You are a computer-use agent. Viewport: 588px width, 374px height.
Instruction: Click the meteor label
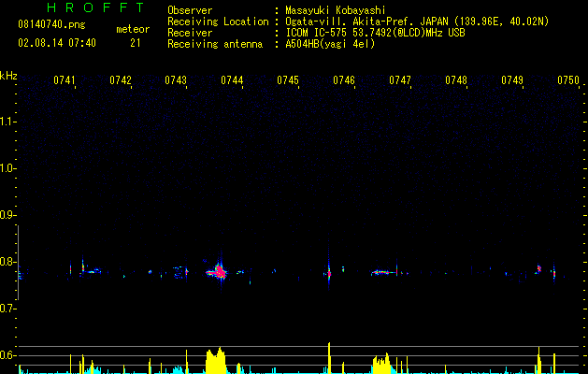click(133, 29)
